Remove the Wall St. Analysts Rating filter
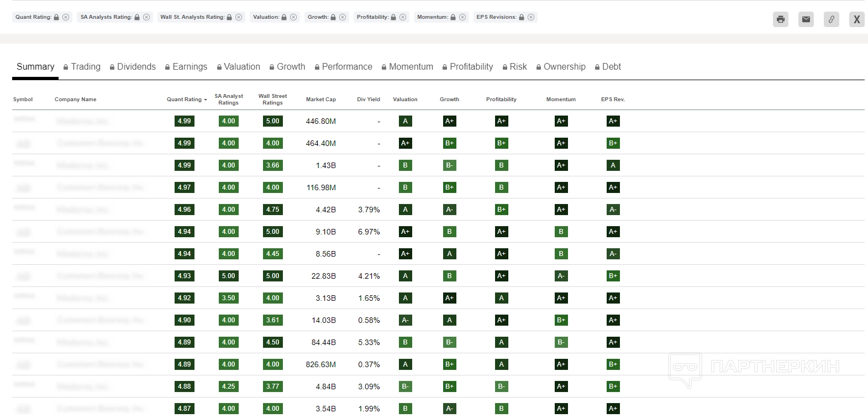The width and height of the screenshot is (868, 418). [239, 17]
